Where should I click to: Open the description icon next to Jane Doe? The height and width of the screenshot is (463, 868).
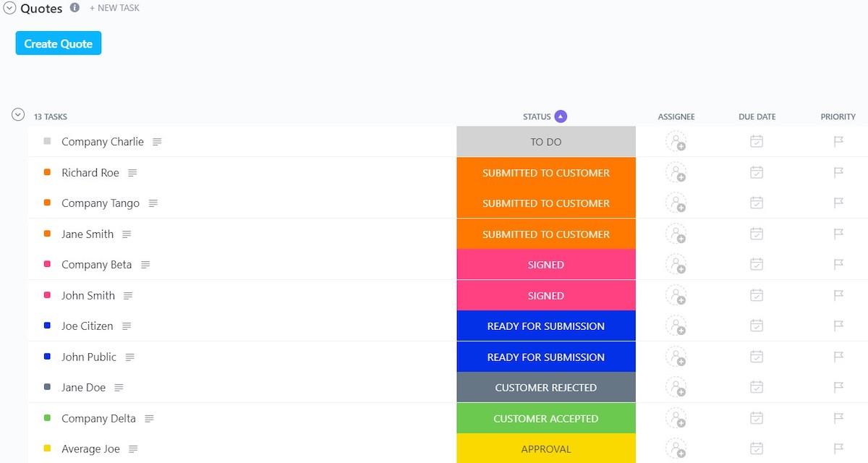[x=119, y=388]
